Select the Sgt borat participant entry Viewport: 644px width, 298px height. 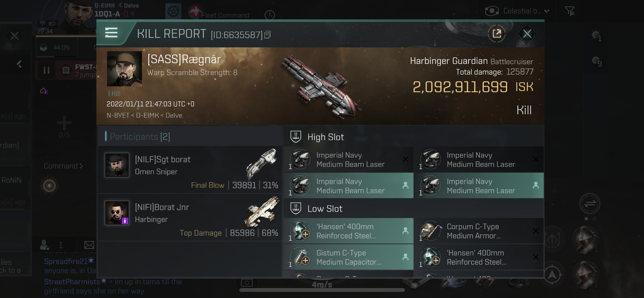pos(190,170)
